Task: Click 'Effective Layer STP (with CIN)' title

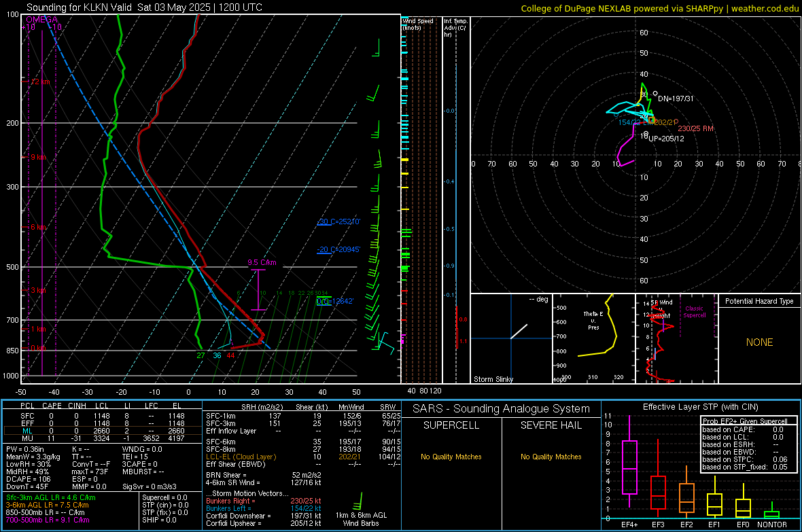Action: click(701, 407)
